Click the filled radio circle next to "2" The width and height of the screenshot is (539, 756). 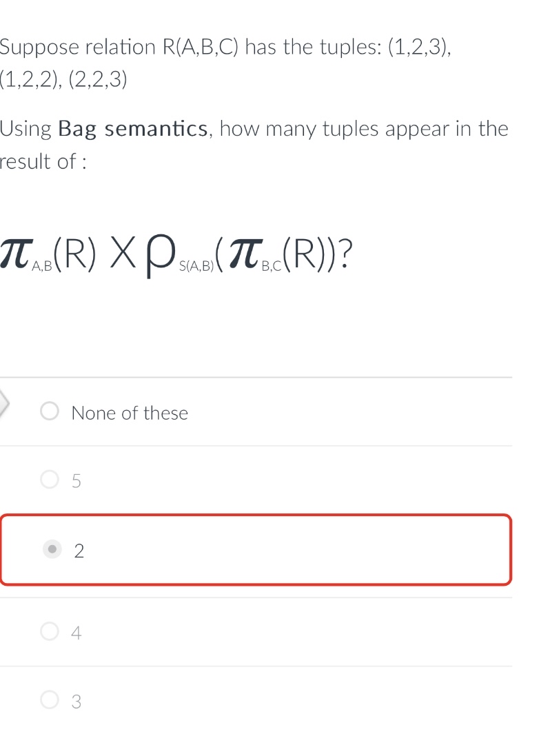click(x=53, y=549)
